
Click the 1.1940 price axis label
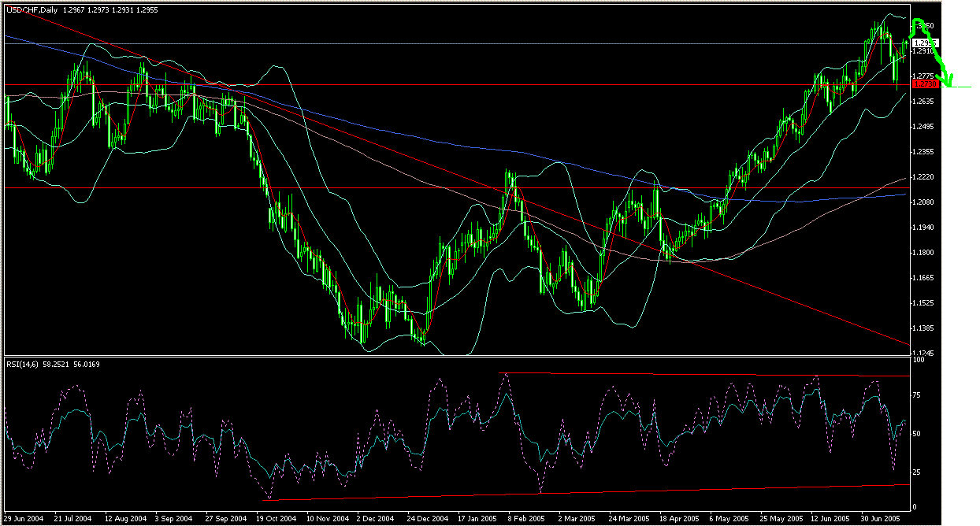[x=922, y=228]
